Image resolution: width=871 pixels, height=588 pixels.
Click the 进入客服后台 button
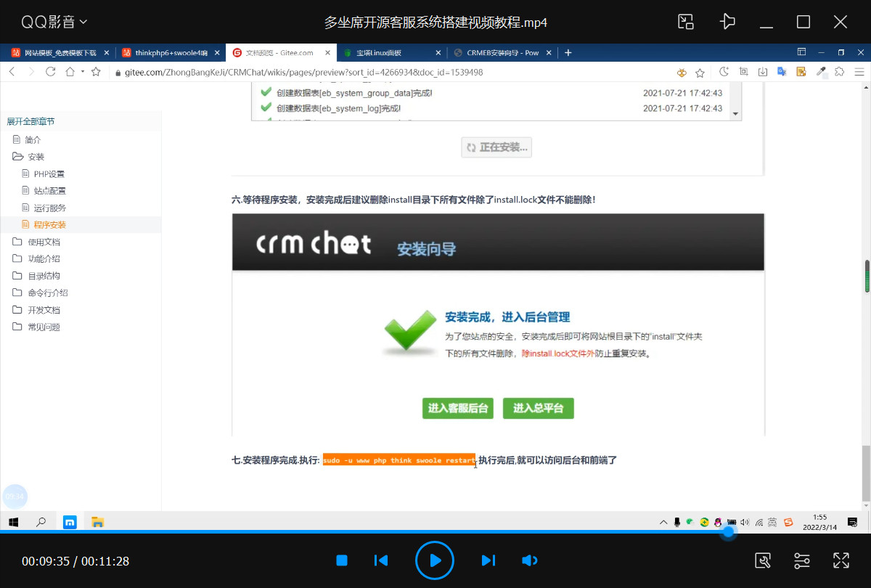pos(458,408)
